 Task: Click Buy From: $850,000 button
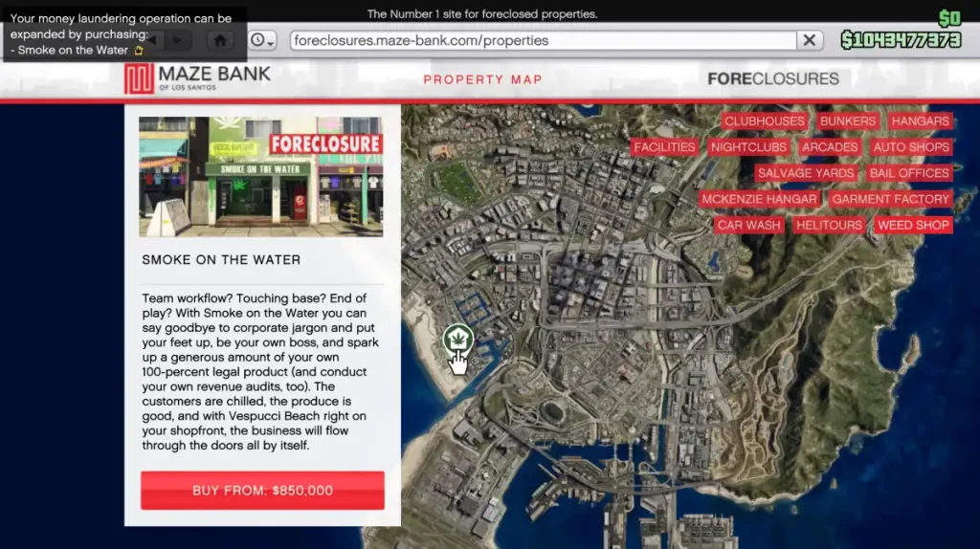pos(262,491)
